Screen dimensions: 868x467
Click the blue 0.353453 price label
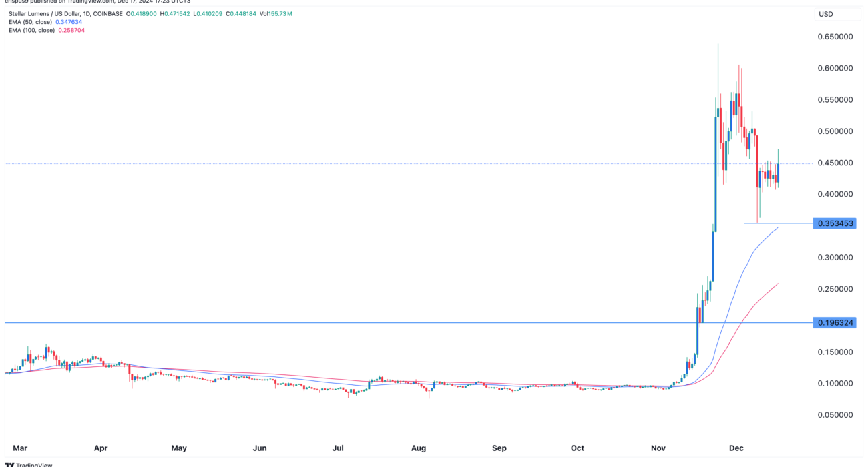click(x=835, y=223)
